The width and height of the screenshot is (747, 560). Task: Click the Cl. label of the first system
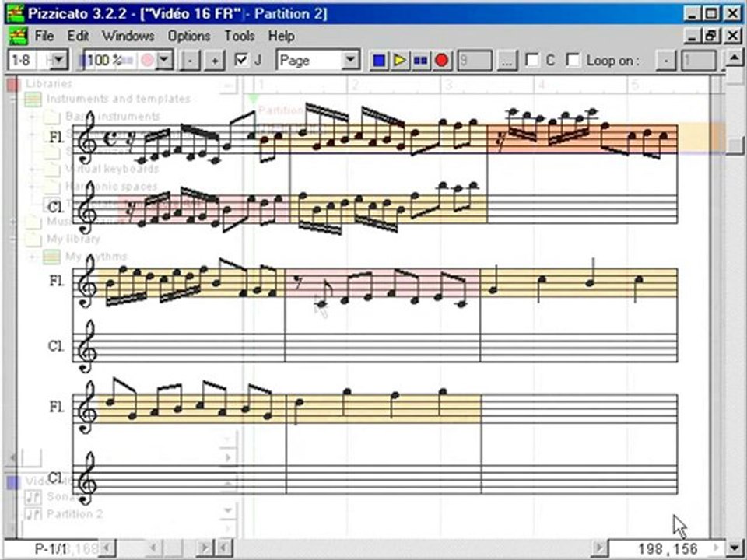point(56,207)
